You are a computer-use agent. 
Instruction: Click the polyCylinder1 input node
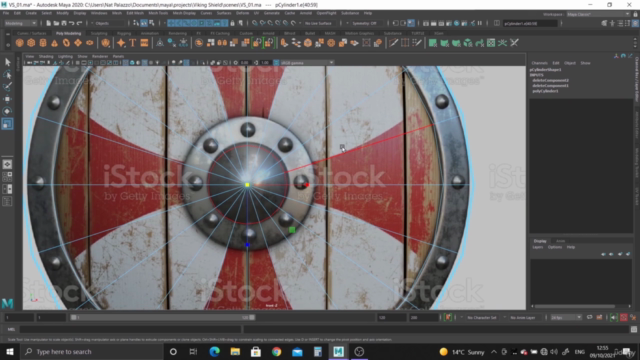click(x=546, y=91)
